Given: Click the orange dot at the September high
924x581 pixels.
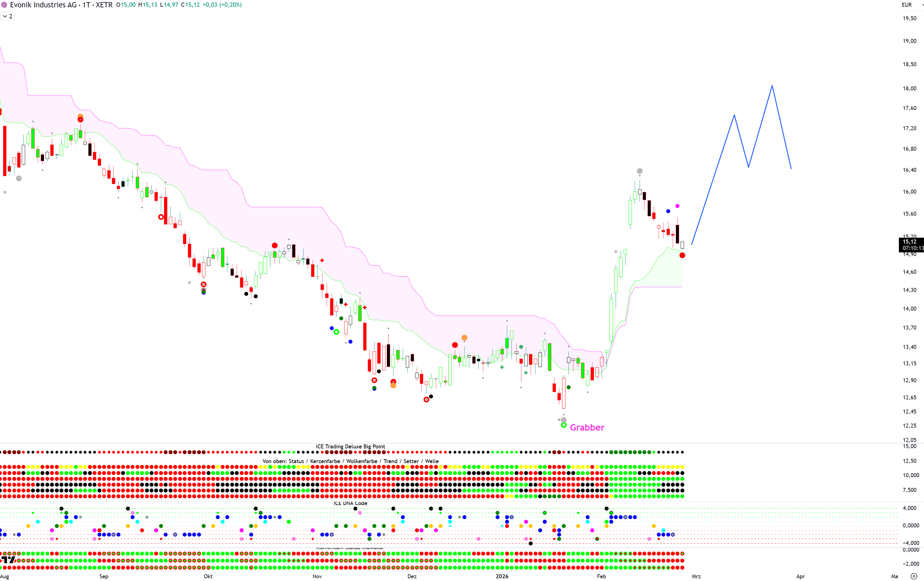Looking at the screenshot, I should 80,116.
